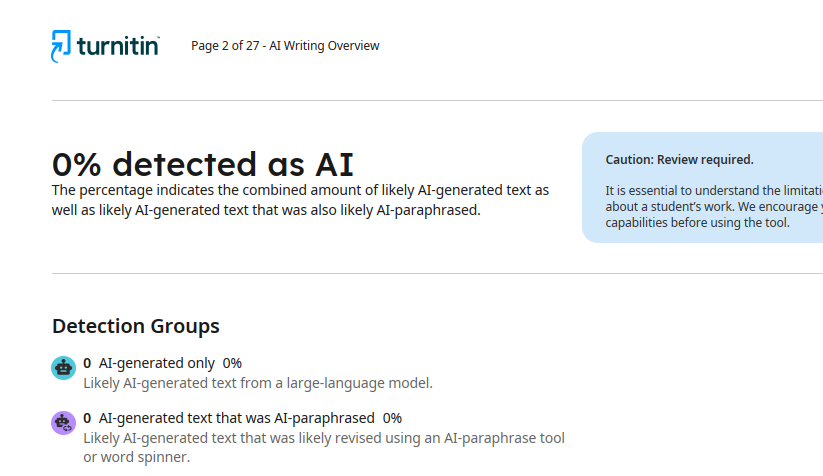Click the 'AI-paraphrase tool or word spinner' description

pos(324,447)
